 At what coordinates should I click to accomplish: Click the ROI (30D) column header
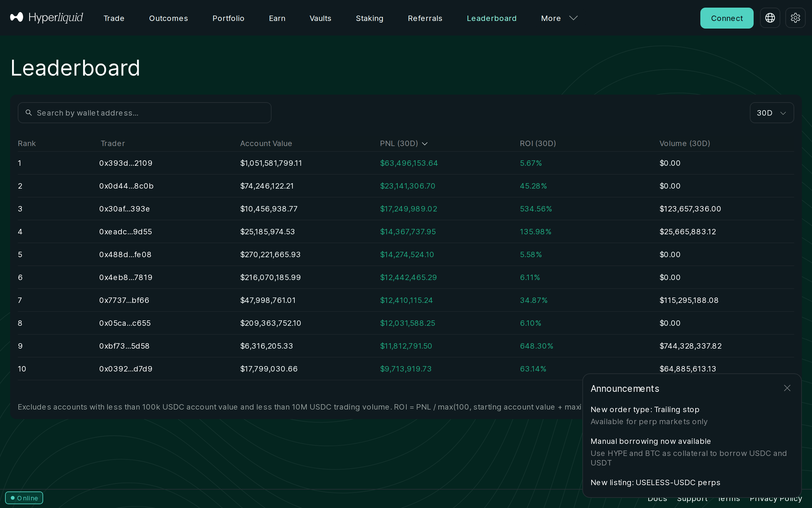tap(538, 144)
